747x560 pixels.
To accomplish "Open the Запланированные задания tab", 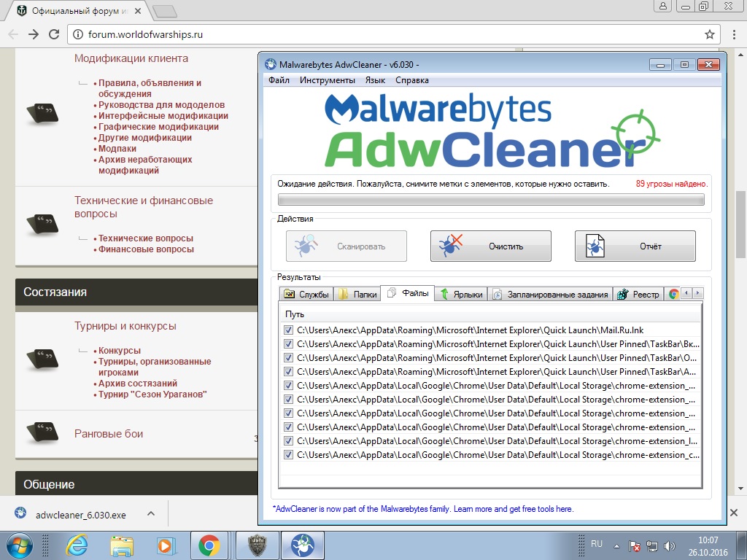I will 550,295.
